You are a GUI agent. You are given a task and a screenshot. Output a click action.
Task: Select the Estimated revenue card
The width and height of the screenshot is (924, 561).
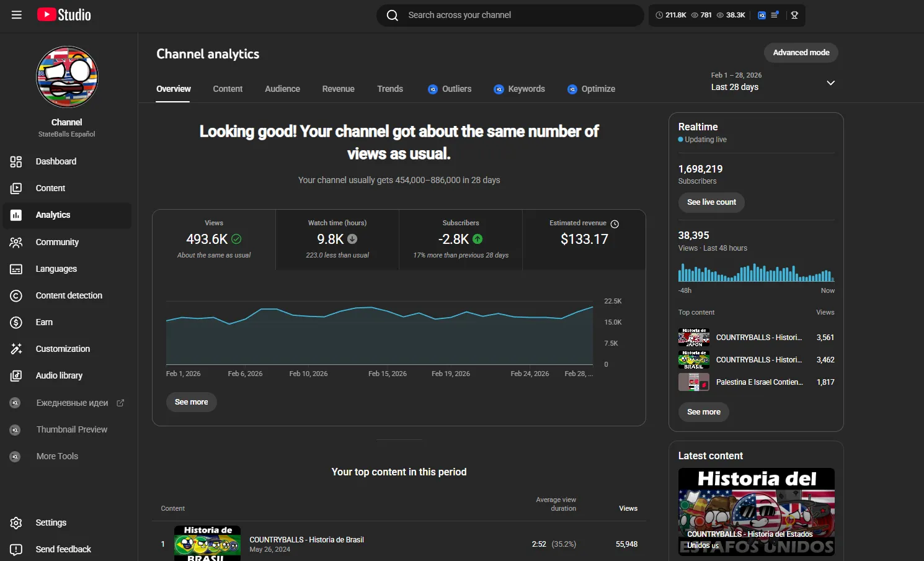point(584,240)
